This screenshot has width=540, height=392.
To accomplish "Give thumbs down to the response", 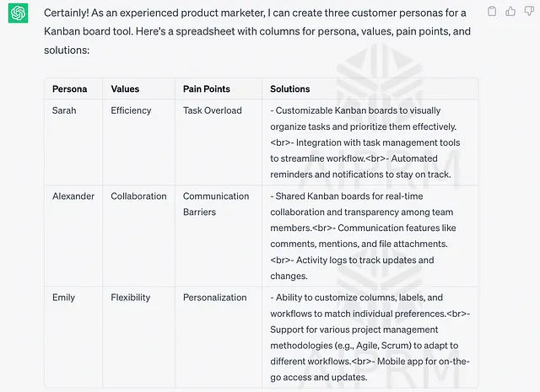I will pyautogui.click(x=529, y=11).
